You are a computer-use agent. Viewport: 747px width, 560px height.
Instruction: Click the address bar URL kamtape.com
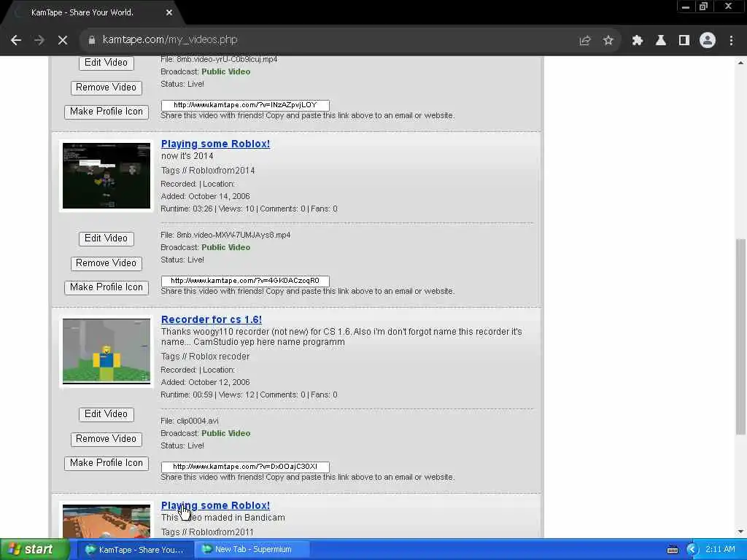coord(169,40)
